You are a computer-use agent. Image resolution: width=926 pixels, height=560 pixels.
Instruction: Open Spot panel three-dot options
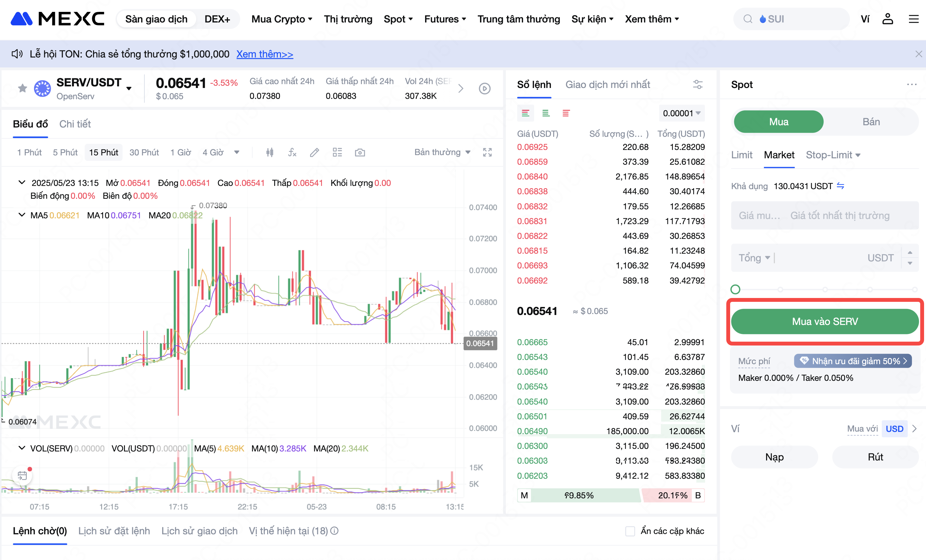click(x=912, y=84)
